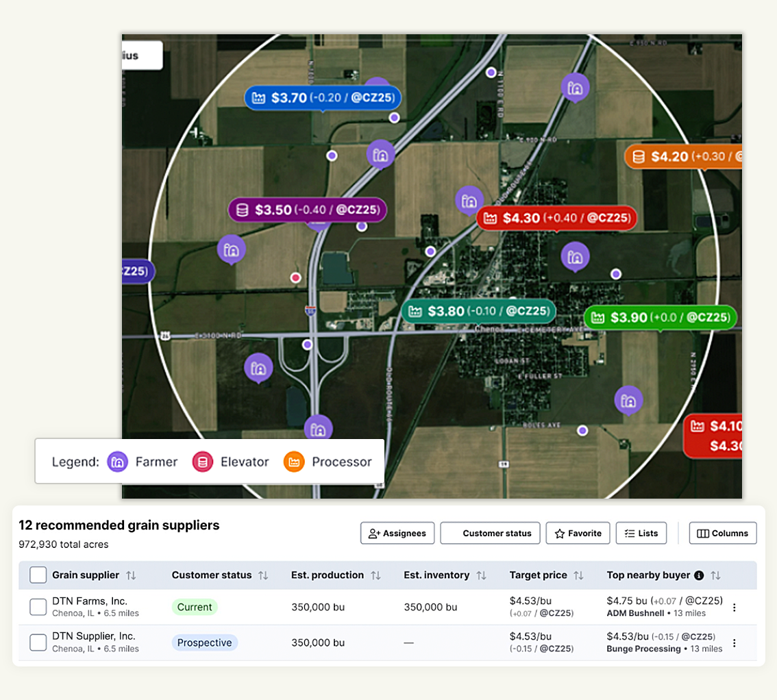Image resolution: width=777 pixels, height=700 pixels.
Task: Open more options for DTN Supplier row
Action: (x=735, y=643)
